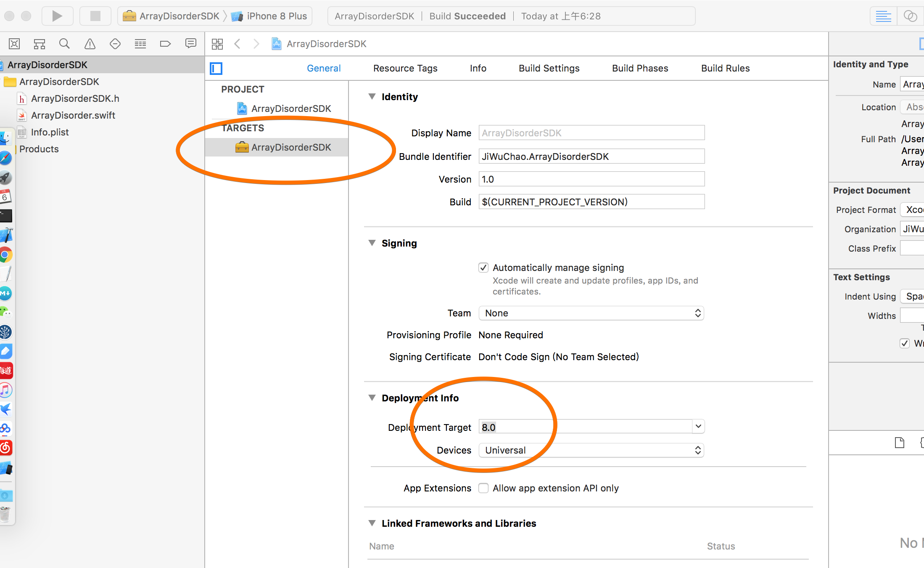924x568 pixels.
Task: Click the Run (play) button
Action: (57, 16)
